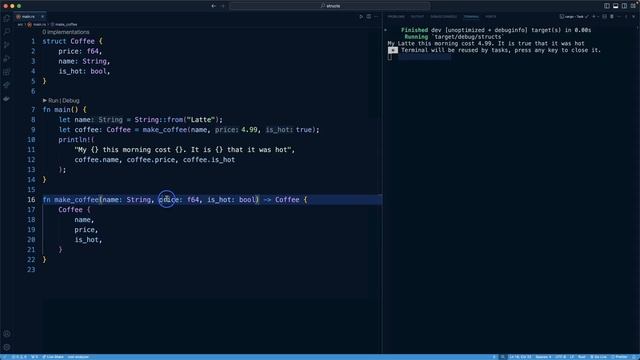Viewport: 640px width, 360px height.
Task: Open the Explorer view in the activity bar
Action: coord(7,18)
